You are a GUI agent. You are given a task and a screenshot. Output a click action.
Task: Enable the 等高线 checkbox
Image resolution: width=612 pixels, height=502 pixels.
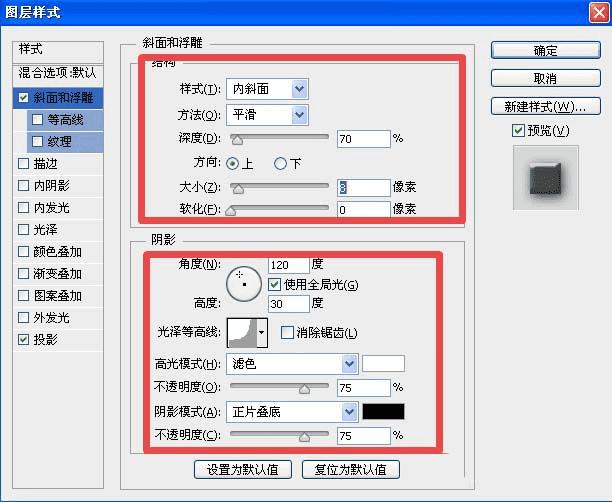click(x=37, y=119)
